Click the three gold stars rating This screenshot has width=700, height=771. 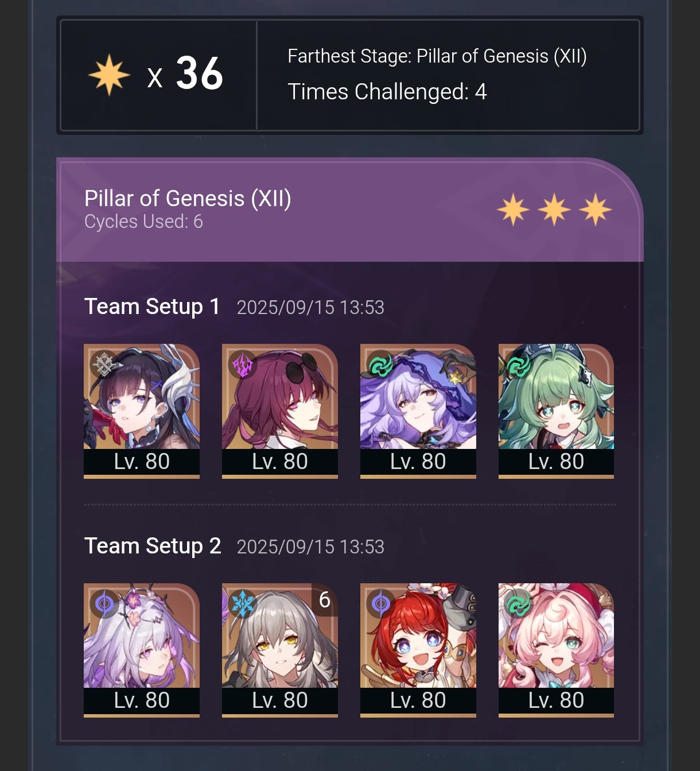[554, 210]
